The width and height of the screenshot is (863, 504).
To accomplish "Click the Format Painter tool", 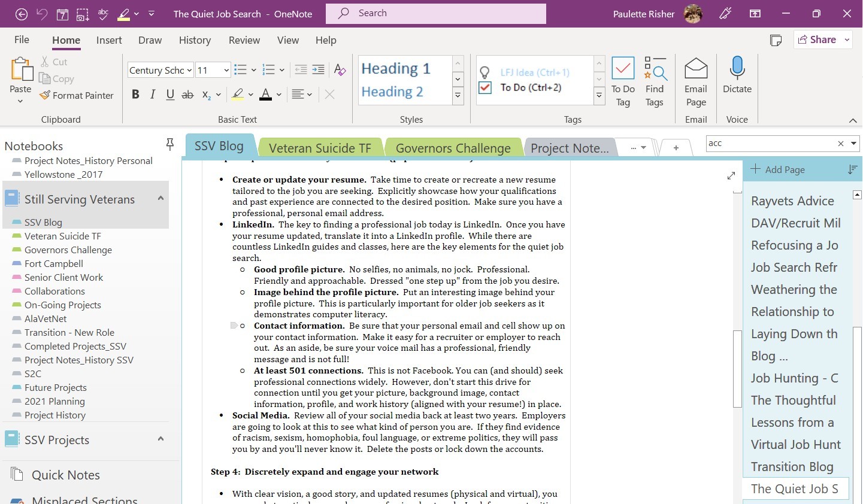I will 76,95.
